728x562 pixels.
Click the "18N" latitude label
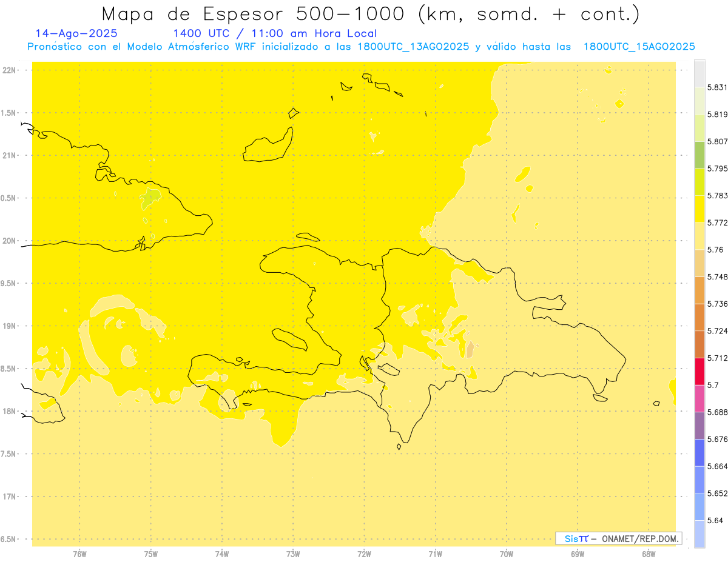coord(9,411)
